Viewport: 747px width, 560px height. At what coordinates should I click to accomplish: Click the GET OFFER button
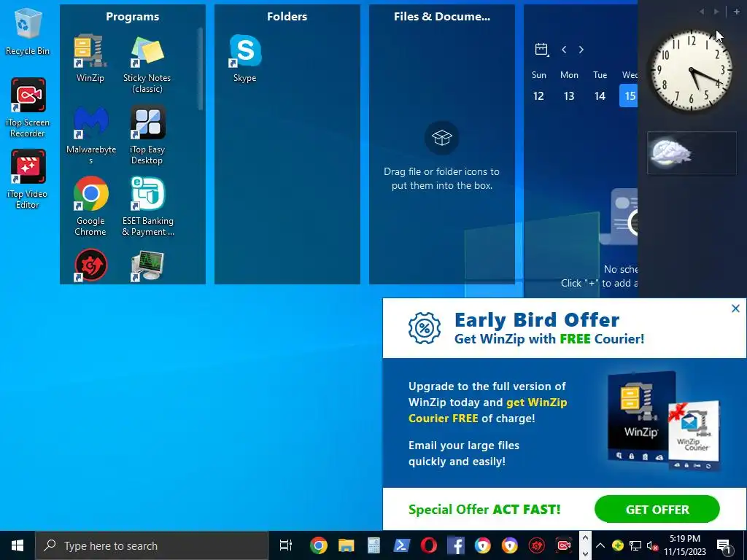[x=657, y=510]
